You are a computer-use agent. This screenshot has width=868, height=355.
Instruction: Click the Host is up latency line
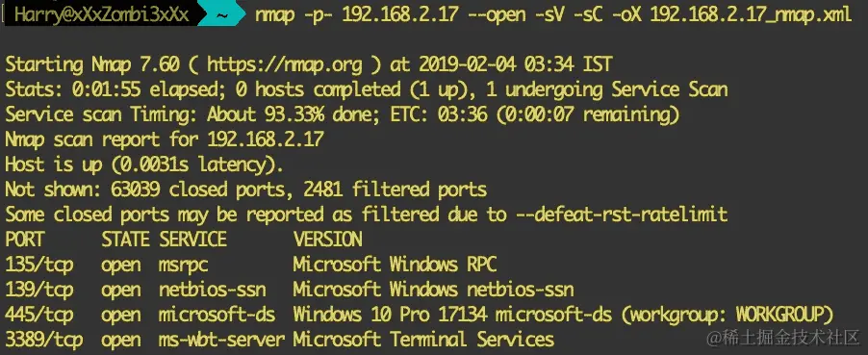(144, 165)
